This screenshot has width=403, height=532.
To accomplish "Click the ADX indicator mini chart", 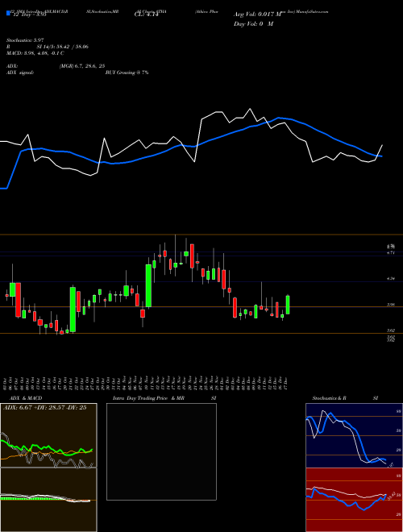I will click(48, 435).
